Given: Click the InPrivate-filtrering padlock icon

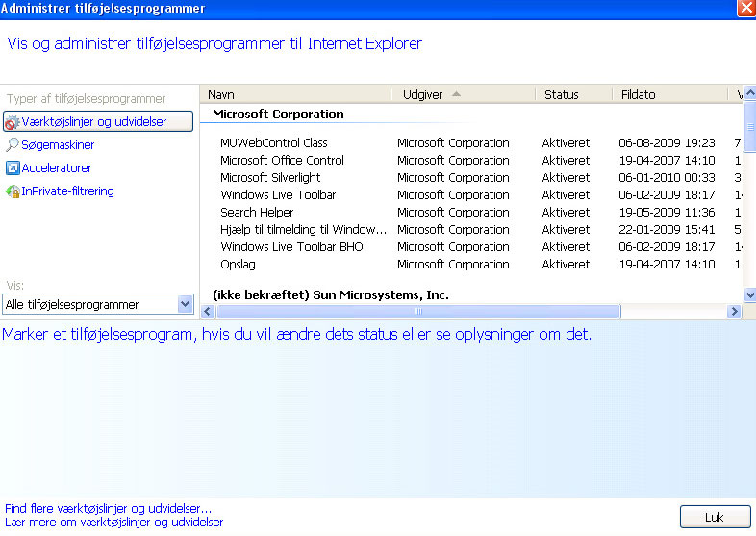Looking at the screenshot, I should pos(13,191).
